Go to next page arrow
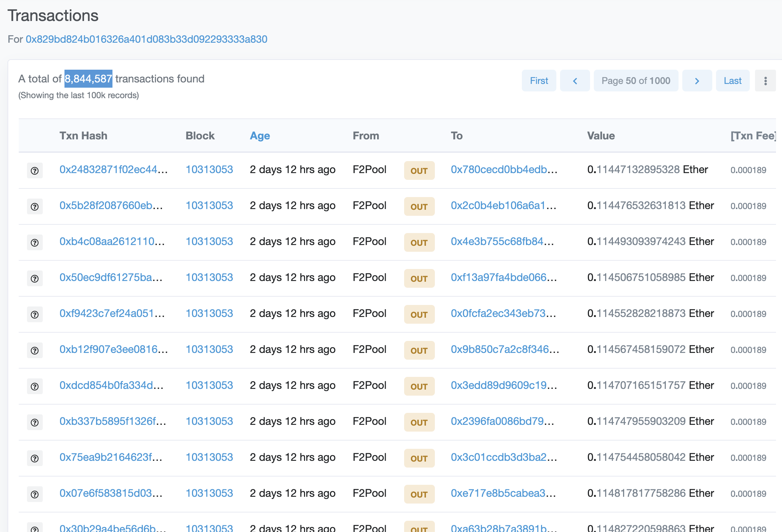 [x=697, y=81]
